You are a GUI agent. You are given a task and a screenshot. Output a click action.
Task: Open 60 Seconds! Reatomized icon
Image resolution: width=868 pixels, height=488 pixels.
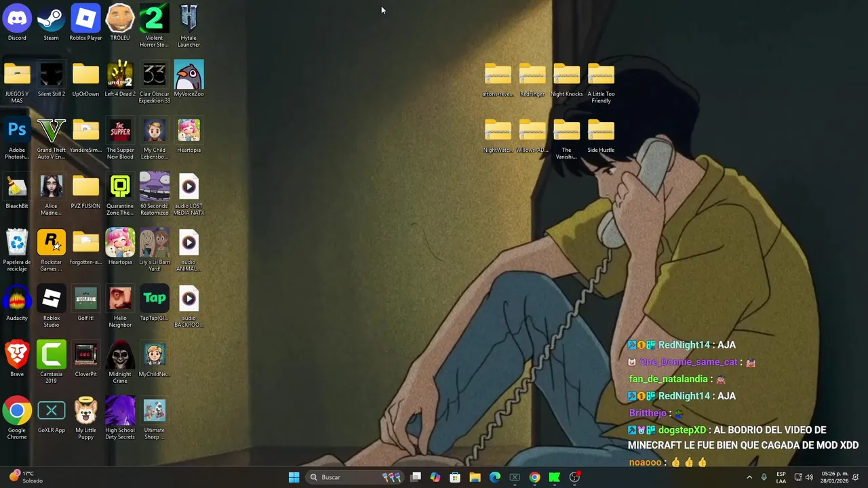(x=154, y=195)
